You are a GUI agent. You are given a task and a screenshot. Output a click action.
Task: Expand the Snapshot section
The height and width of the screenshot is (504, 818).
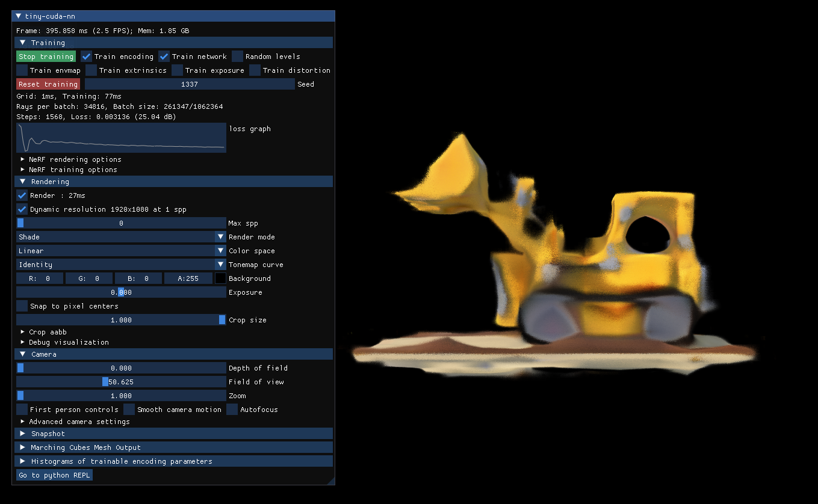pos(173,434)
